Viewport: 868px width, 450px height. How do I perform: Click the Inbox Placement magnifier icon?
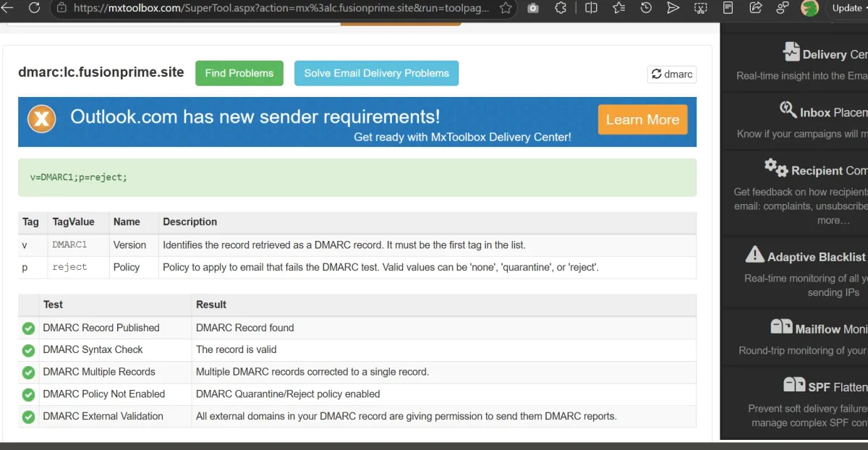tap(788, 109)
